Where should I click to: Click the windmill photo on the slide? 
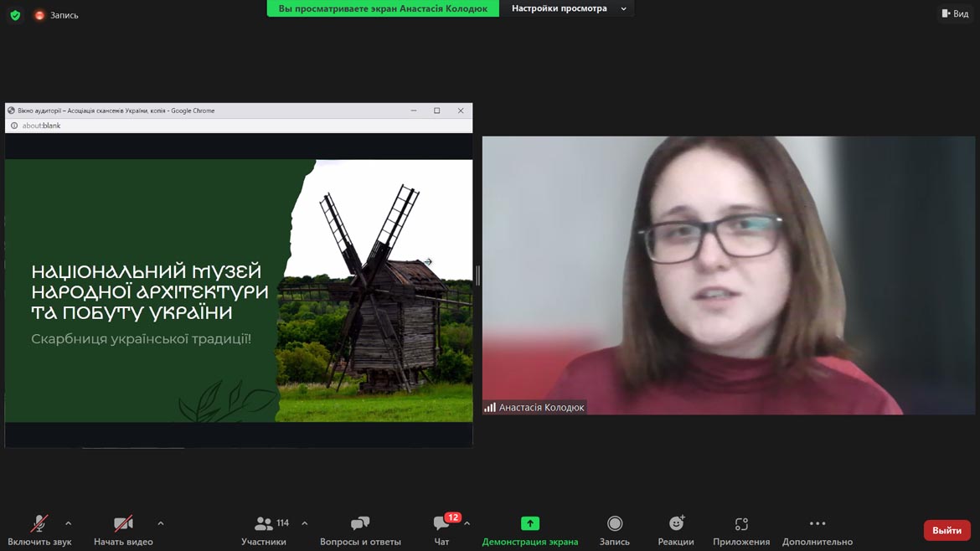375,291
